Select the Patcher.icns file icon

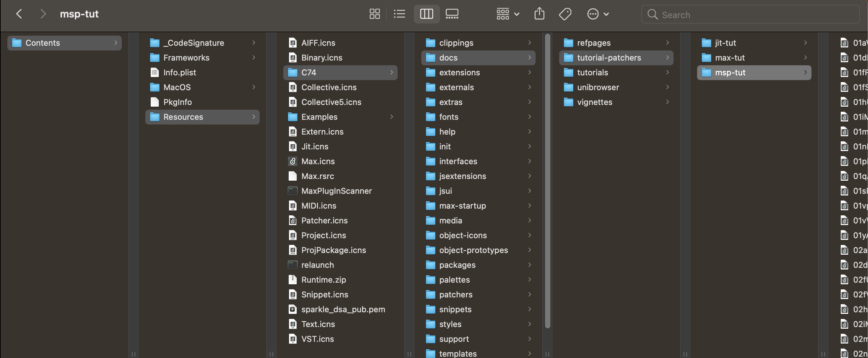[293, 220]
